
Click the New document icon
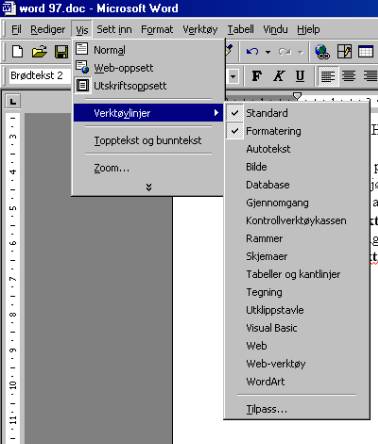tap(17, 52)
